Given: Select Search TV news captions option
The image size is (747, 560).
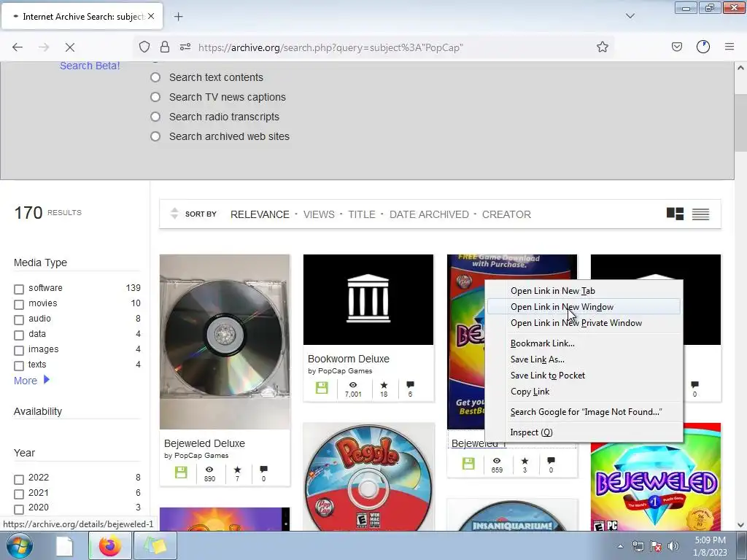Looking at the screenshot, I should click(x=155, y=97).
